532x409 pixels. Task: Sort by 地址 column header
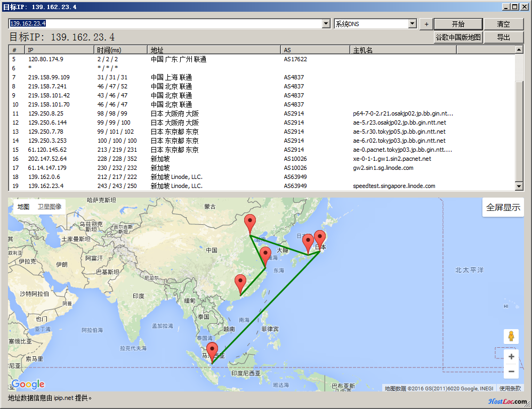[x=214, y=50]
